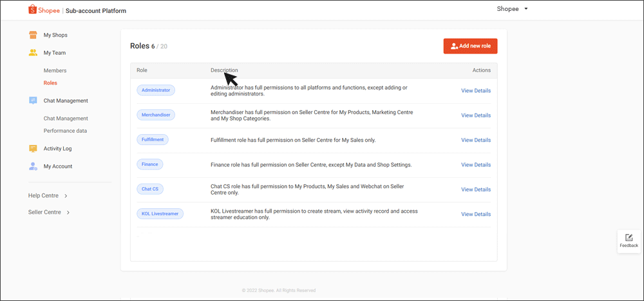The image size is (644, 301).
Task: Click the My Team people icon
Action: point(33,53)
